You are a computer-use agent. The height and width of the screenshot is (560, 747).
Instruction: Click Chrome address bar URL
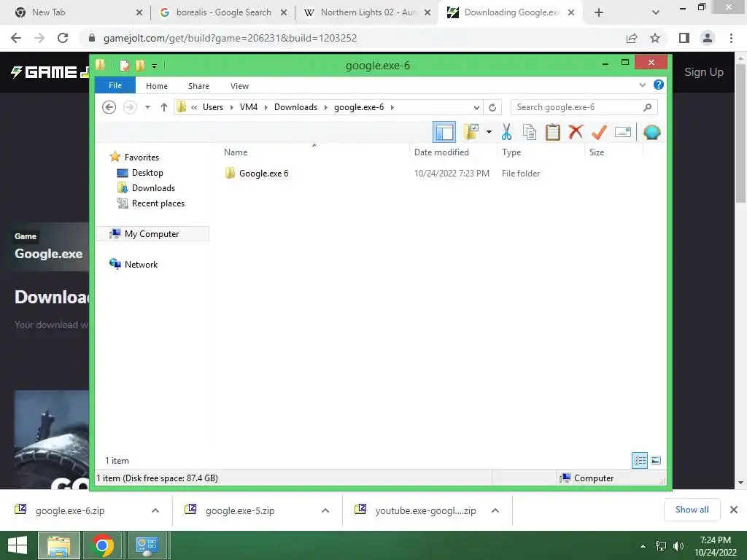point(230,38)
